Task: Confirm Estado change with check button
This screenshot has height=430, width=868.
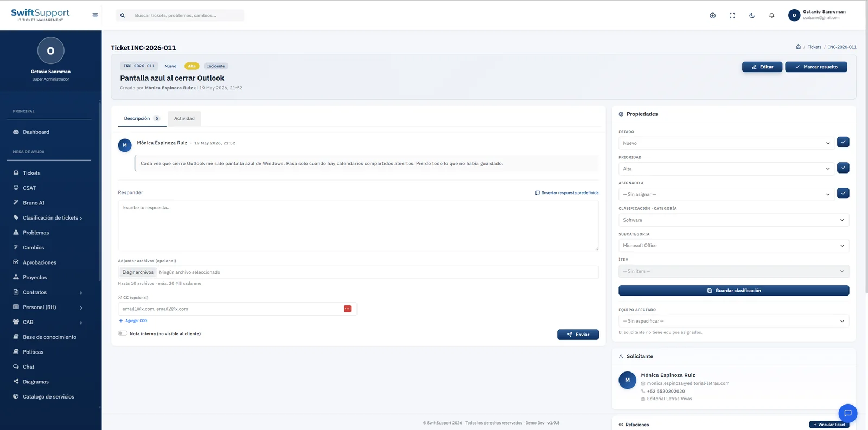Action: (843, 142)
